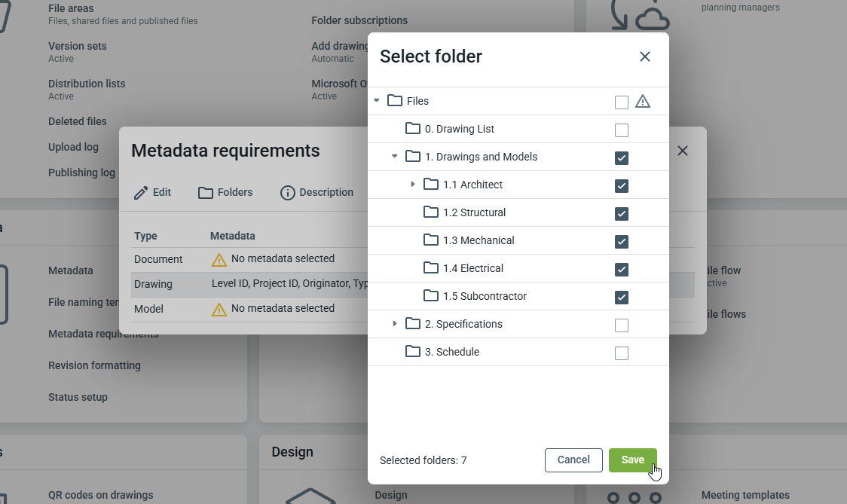This screenshot has width=847, height=504.
Task: Click warning icon in Model metadata row
Action: 219,310
